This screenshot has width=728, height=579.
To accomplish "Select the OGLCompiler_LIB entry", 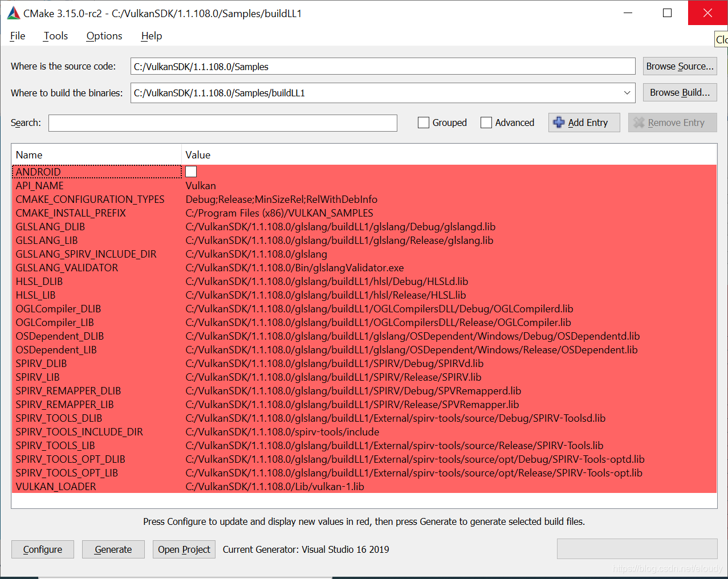I will [x=55, y=323].
